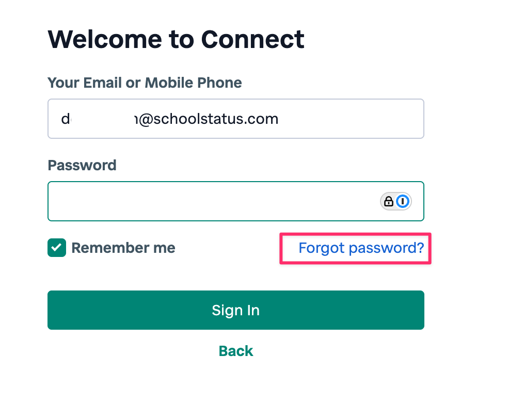
Task: Click the Remember me label text
Action: pyautogui.click(x=123, y=248)
